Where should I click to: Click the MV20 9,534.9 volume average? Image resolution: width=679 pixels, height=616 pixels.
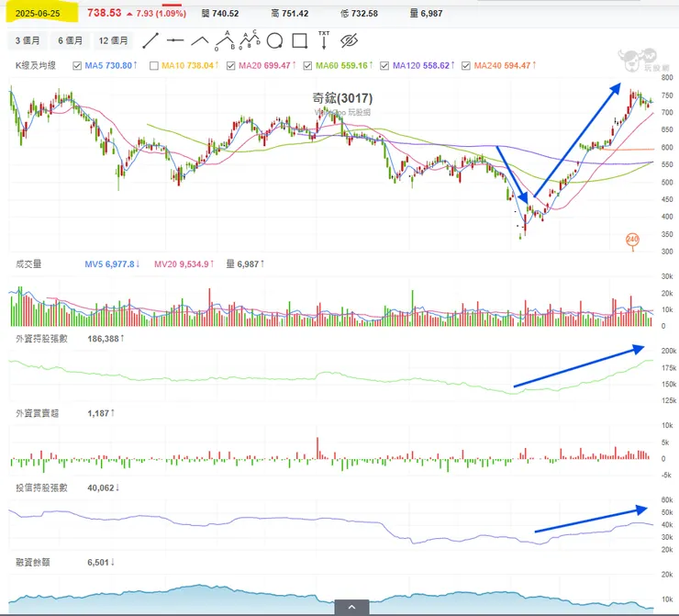184,263
